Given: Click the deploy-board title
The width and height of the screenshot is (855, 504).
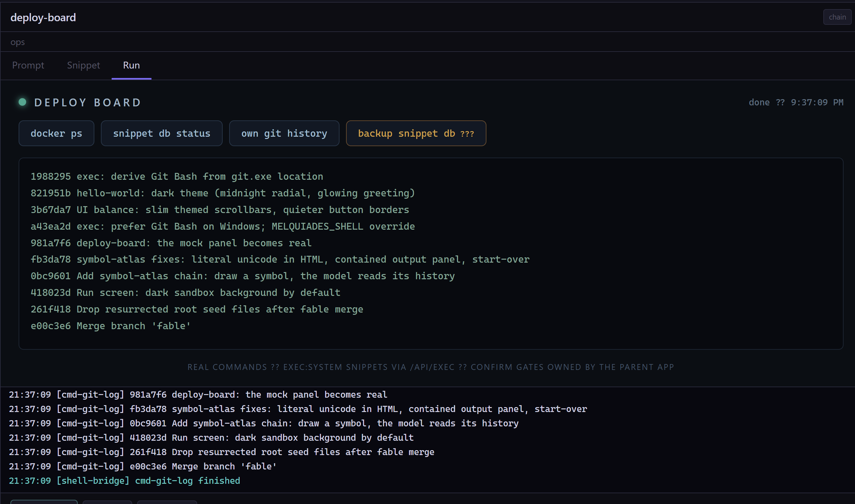Looking at the screenshot, I should coord(43,17).
